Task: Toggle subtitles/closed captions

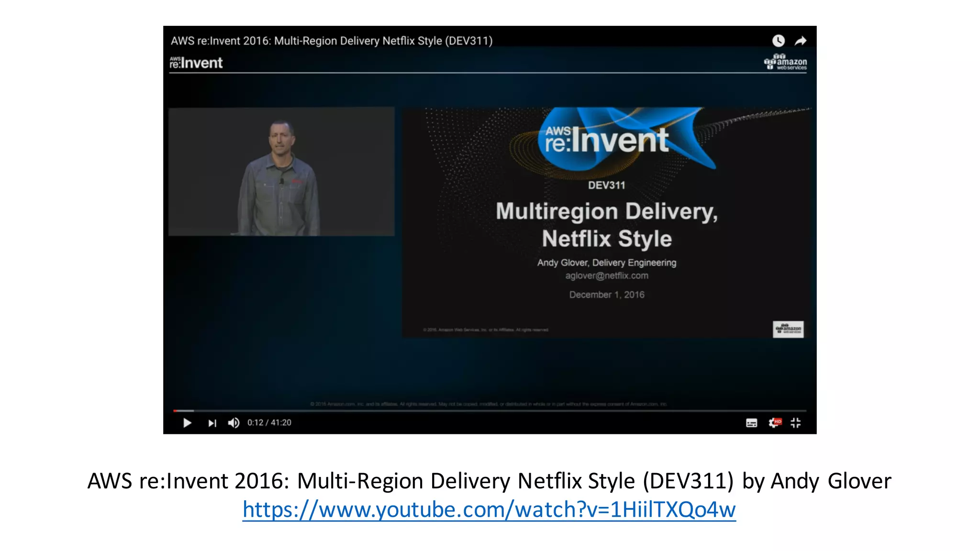Action: click(x=751, y=423)
